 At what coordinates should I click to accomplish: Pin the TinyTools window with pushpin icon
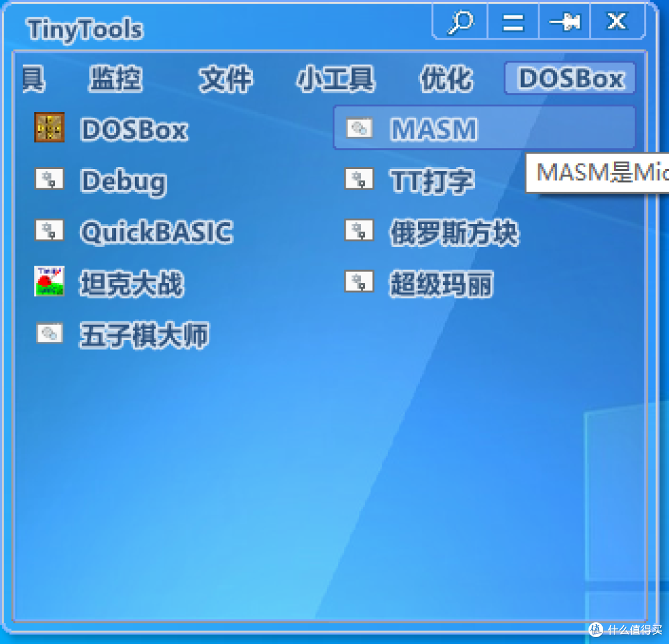pos(565,22)
